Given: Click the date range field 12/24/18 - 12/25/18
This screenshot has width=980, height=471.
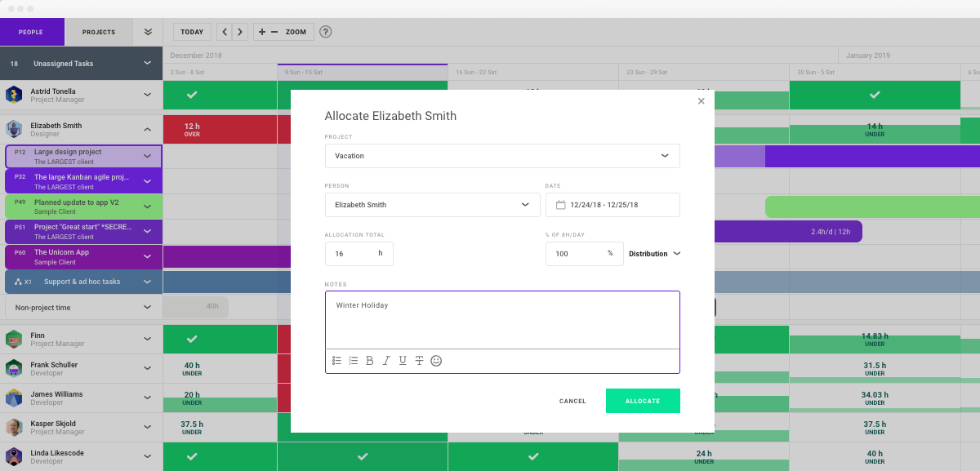Looking at the screenshot, I should (612, 205).
